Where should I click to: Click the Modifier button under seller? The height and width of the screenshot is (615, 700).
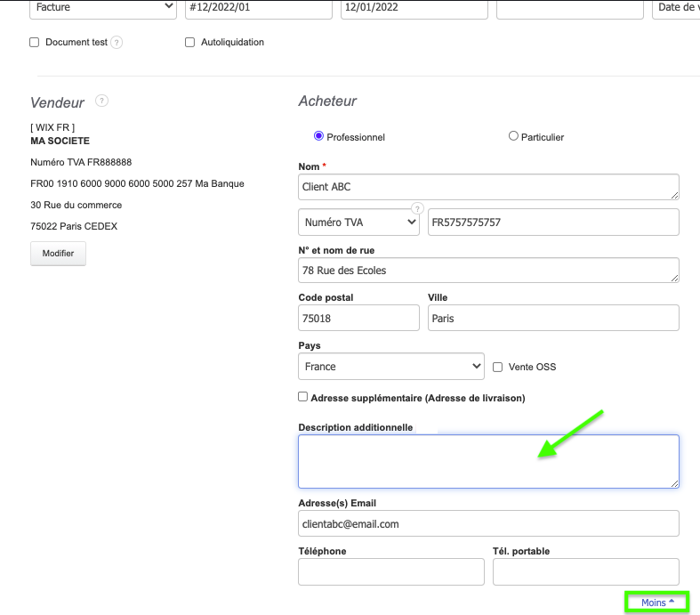coord(58,254)
